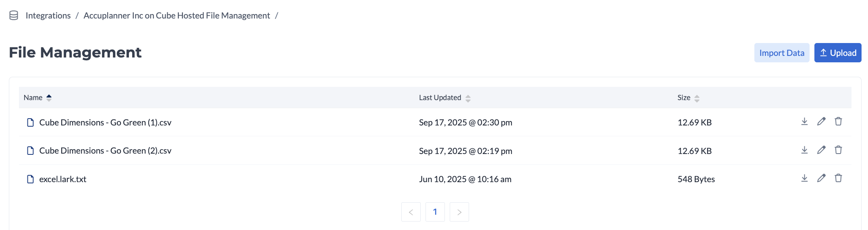Select page 1 in pagination

pyautogui.click(x=435, y=212)
